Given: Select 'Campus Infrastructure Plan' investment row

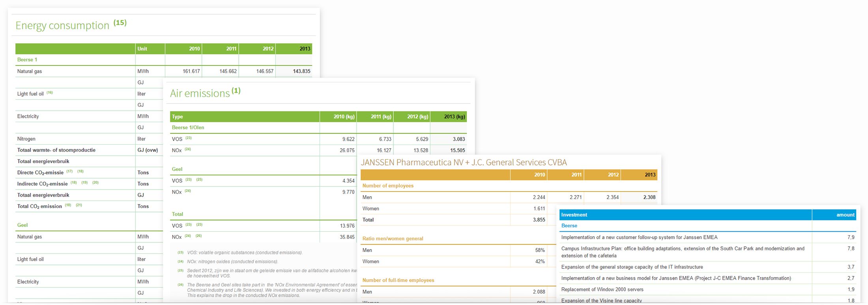Looking at the screenshot, I should coord(683,252).
